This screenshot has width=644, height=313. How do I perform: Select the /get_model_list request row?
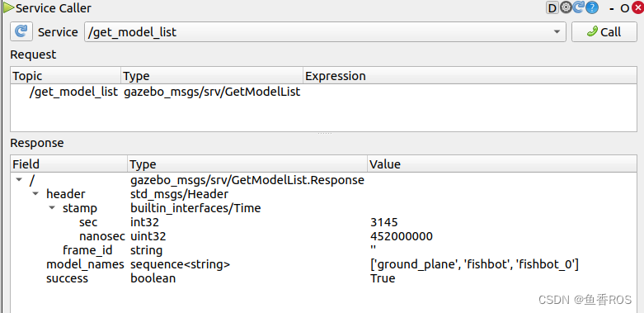[x=323, y=92]
